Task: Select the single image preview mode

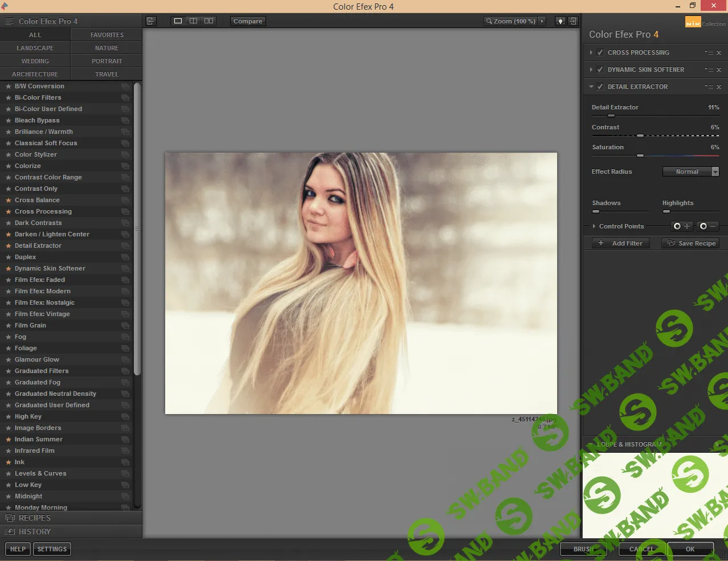Action: (178, 21)
